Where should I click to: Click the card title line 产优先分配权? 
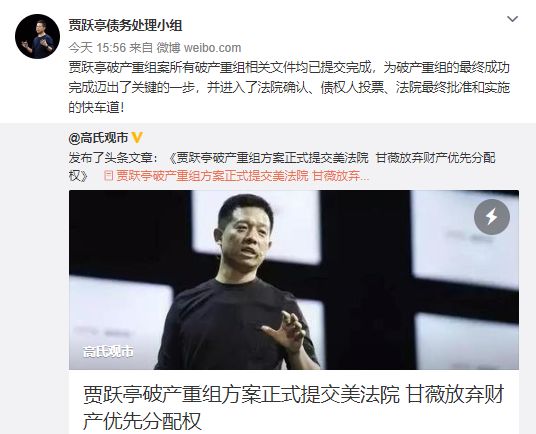point(142,421)
